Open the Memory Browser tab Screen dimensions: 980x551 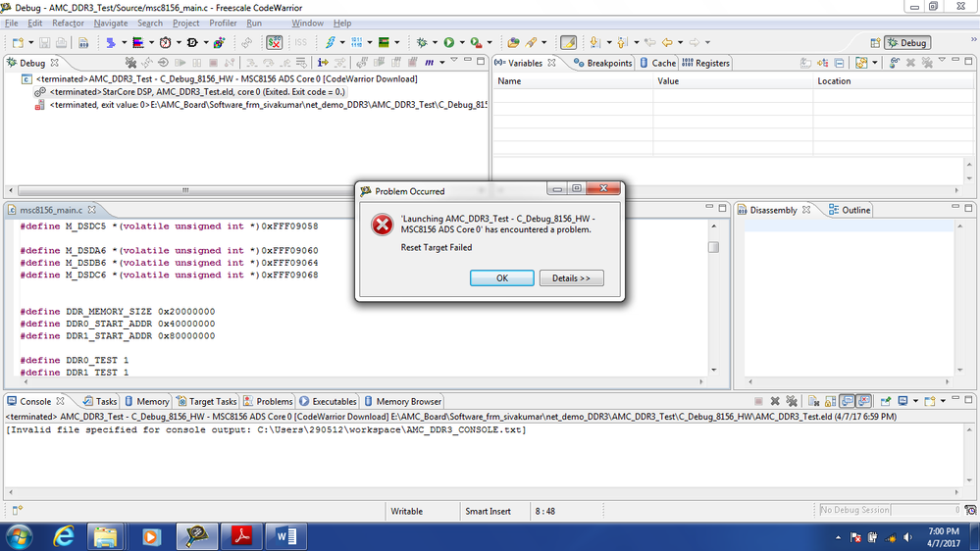coord(403,402)
